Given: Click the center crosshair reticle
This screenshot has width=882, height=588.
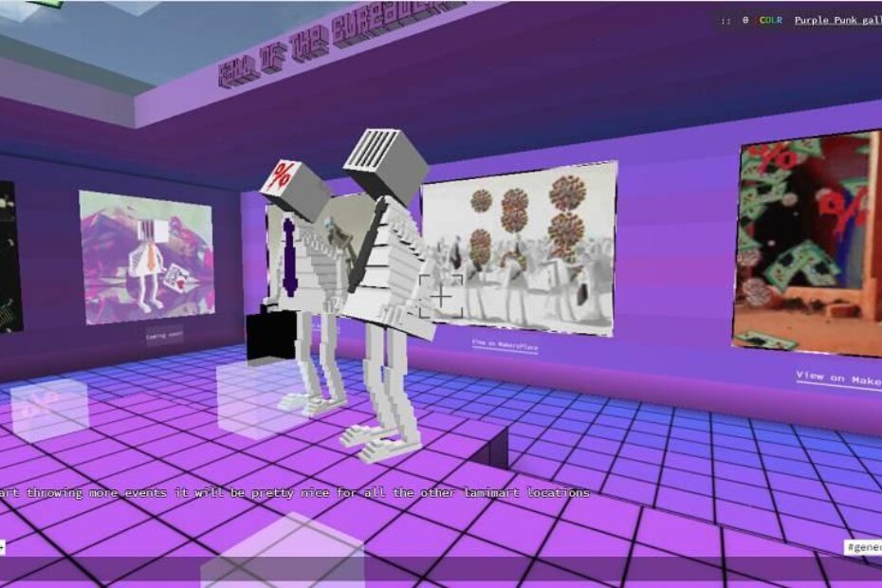Looking at the screenshot, I should [x=442, y=297].
